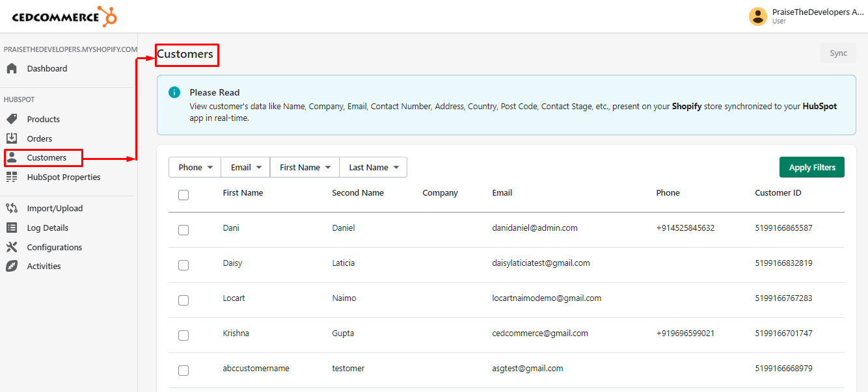
Task: Click the HubSpot Properties grid icon
Action: click(x=12, y=177)
